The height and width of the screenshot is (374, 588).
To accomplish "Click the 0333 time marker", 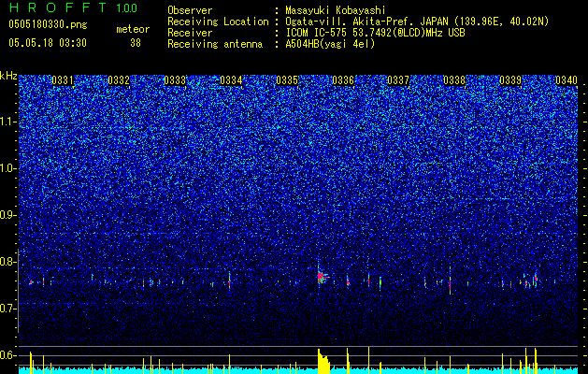I will click(x=175, y=80).
